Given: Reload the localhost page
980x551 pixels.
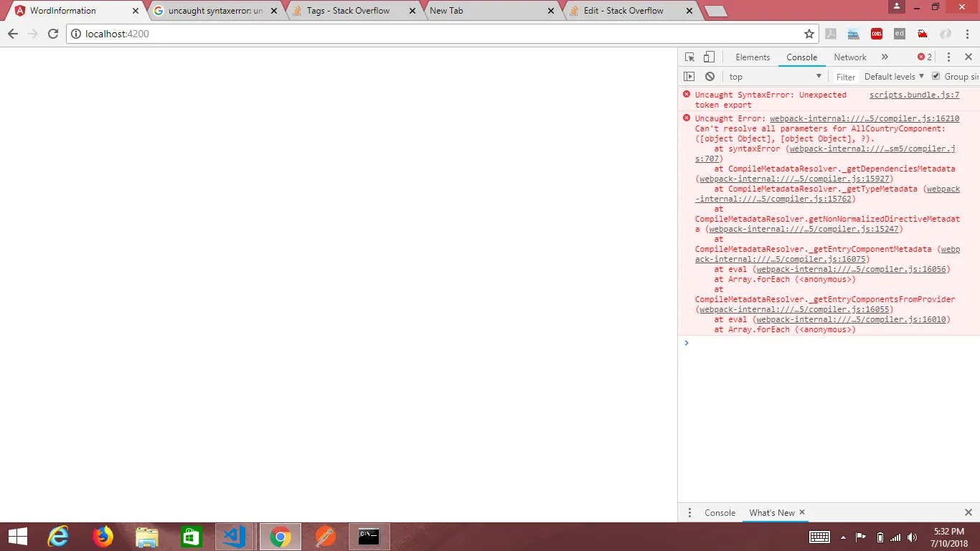Looking at the screenshot, I should (x=53, y=34).
